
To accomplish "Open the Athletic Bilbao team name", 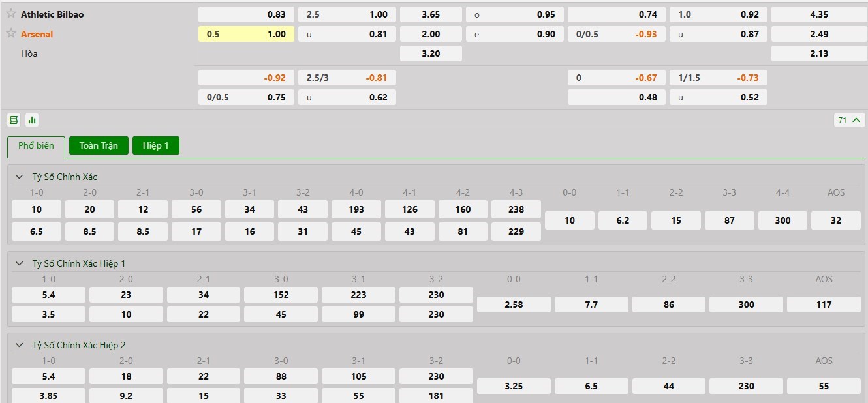I will click(52, 14).
